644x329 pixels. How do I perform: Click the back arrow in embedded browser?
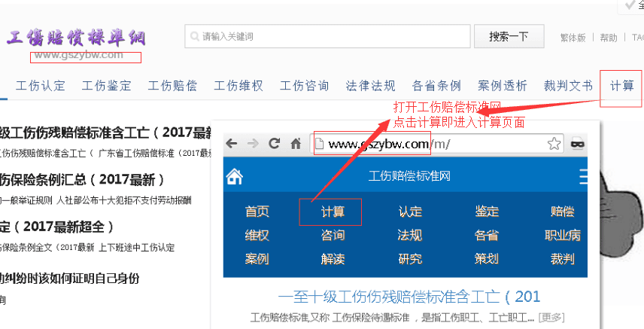point(232,144)
